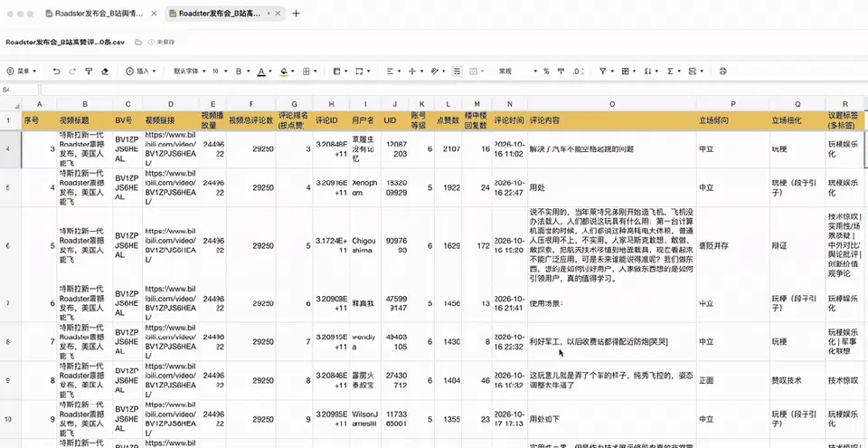Click the conditional formatting table icon
This screenshot has width=868, height=448.
coord(626,71)
